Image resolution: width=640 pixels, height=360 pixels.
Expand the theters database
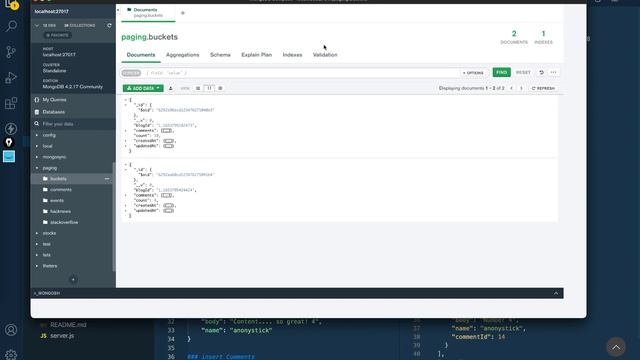37,266
